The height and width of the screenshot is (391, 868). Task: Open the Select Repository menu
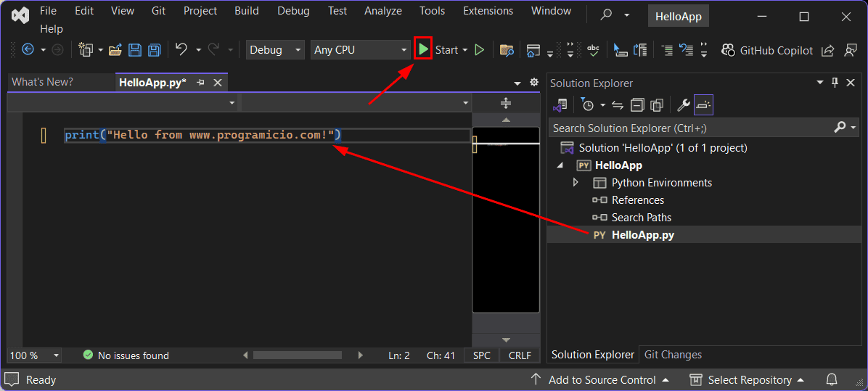747,380
